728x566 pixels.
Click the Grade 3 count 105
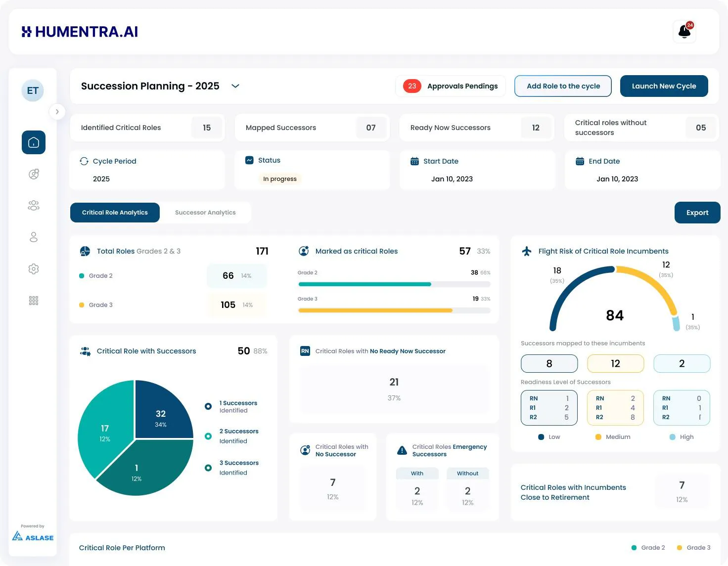[x=228, y=305]
